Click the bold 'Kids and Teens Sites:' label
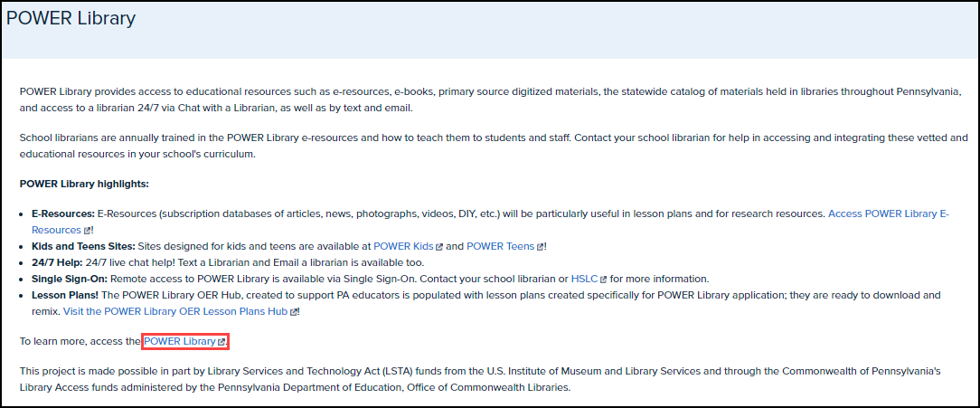 pyautogui.click(x=83, y=246)
